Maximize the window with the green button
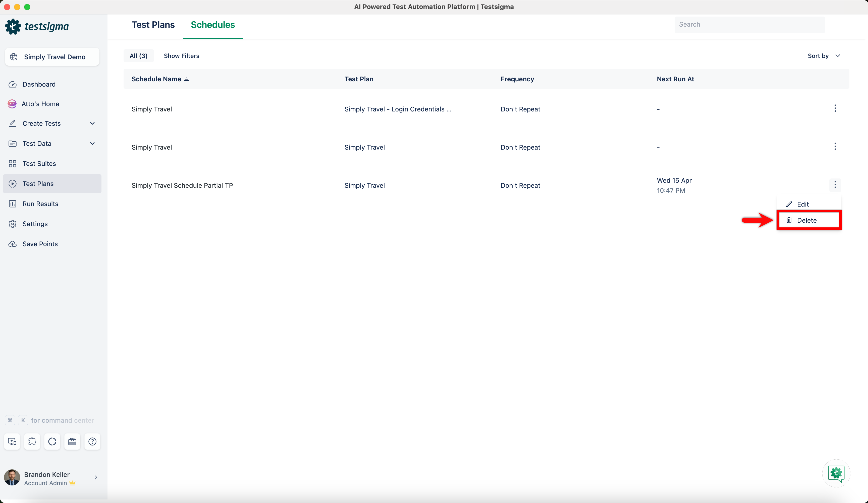The height and width of the screenshot is (503, 868). (27, 7)
